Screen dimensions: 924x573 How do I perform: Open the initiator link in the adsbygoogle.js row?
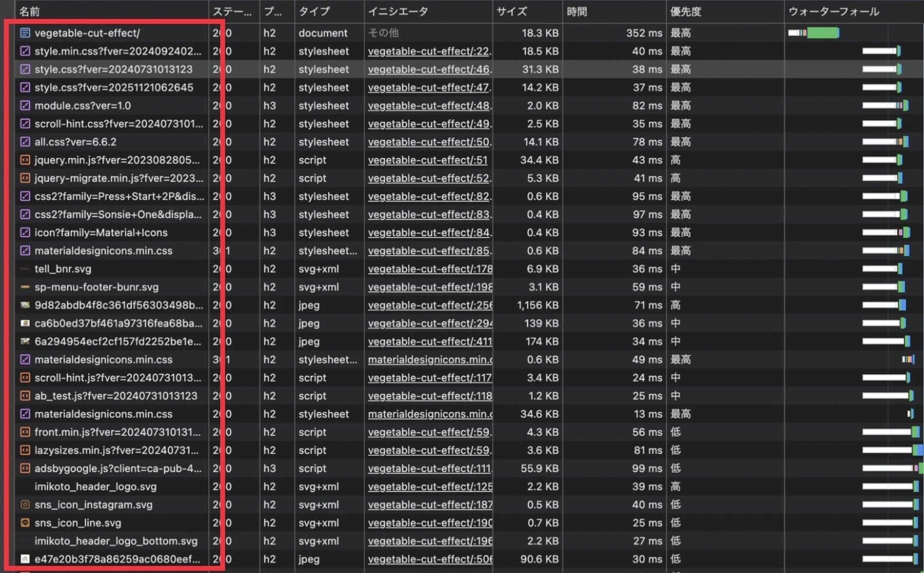coord(430,468)
